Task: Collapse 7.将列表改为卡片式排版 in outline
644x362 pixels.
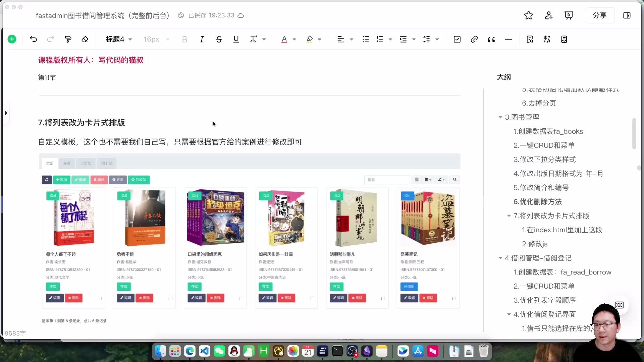Action: [509, 216]
